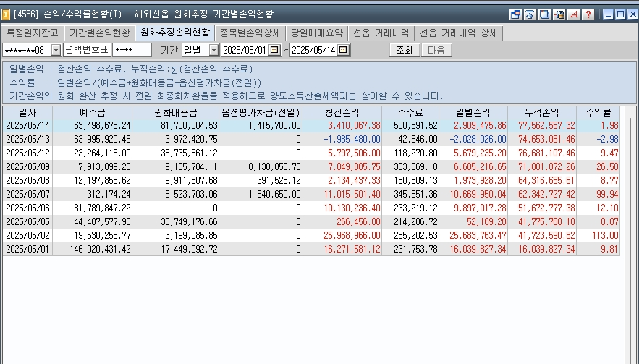Click the duplicate window icon

544,14
